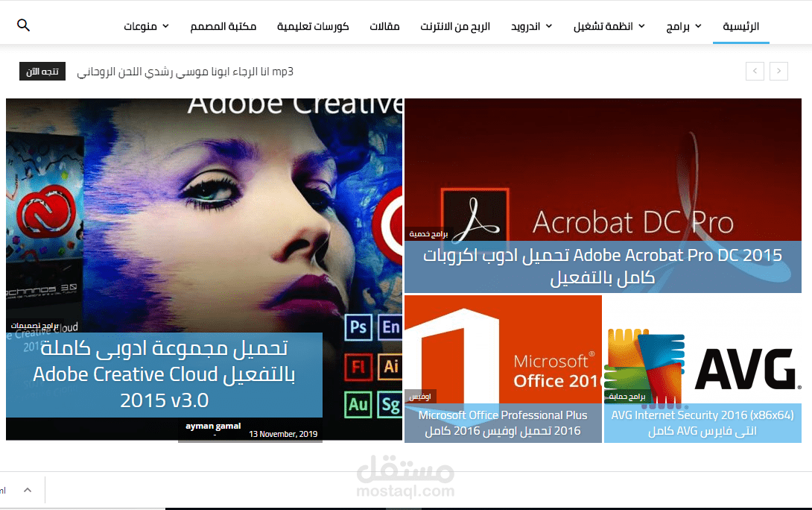Go to the previous trending item
Image resolution: width=812 pixels, height=510 pixels.
tap(755, 71)
